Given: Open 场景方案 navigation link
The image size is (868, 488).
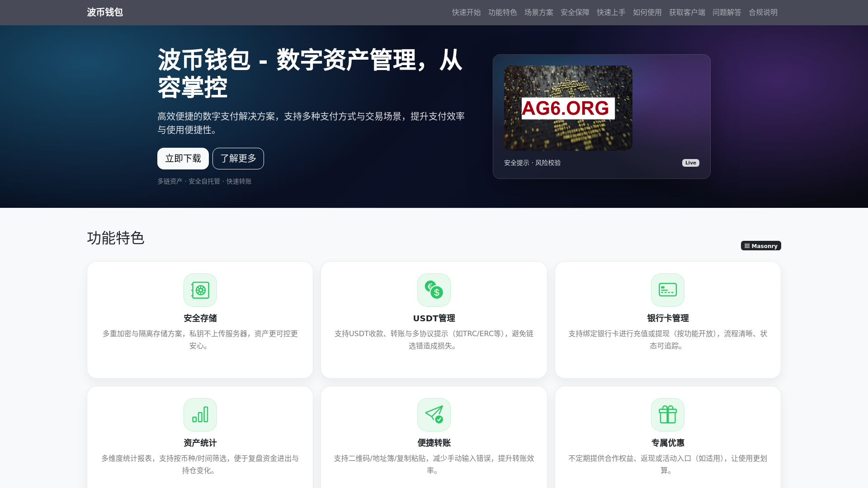Looking at the screenshot, I should [x=539, y=13].
